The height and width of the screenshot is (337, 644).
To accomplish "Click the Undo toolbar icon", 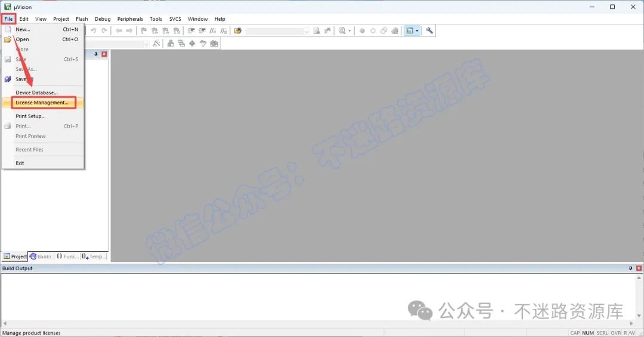I will (x=94, y=31).
